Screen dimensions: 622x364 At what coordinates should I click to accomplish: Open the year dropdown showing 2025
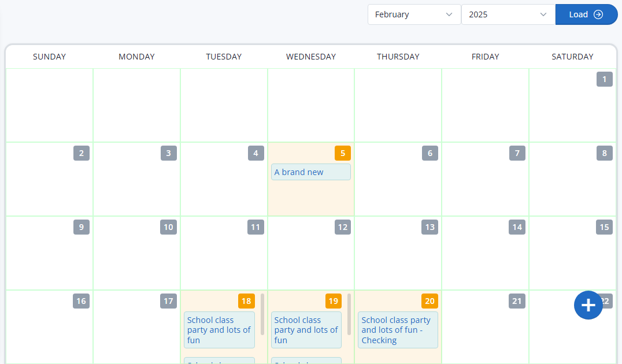click(x=508, y=14)
